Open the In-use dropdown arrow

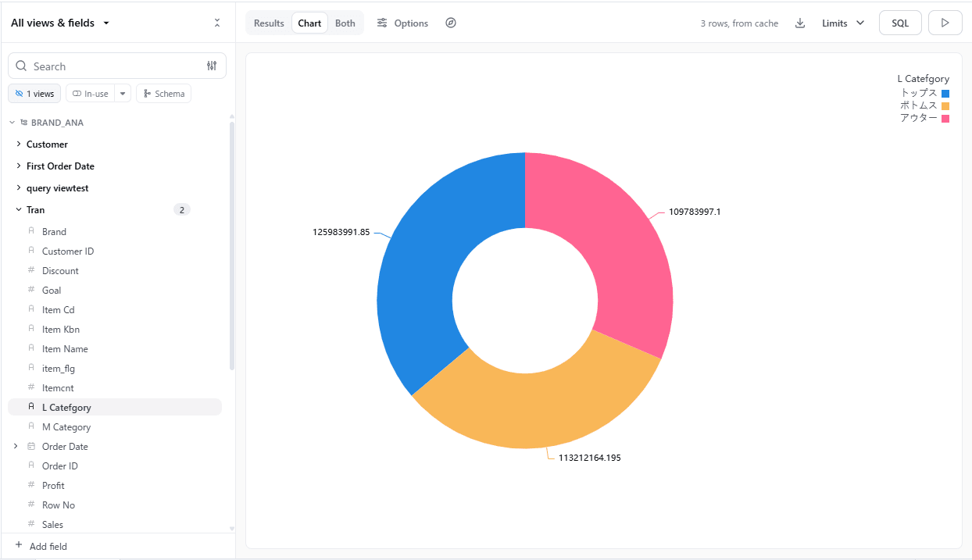point(123,94)
